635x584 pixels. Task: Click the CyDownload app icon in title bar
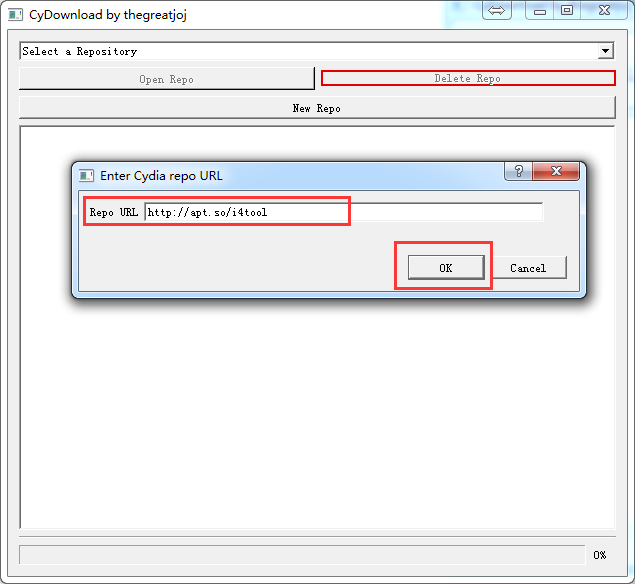click(15, 15)
